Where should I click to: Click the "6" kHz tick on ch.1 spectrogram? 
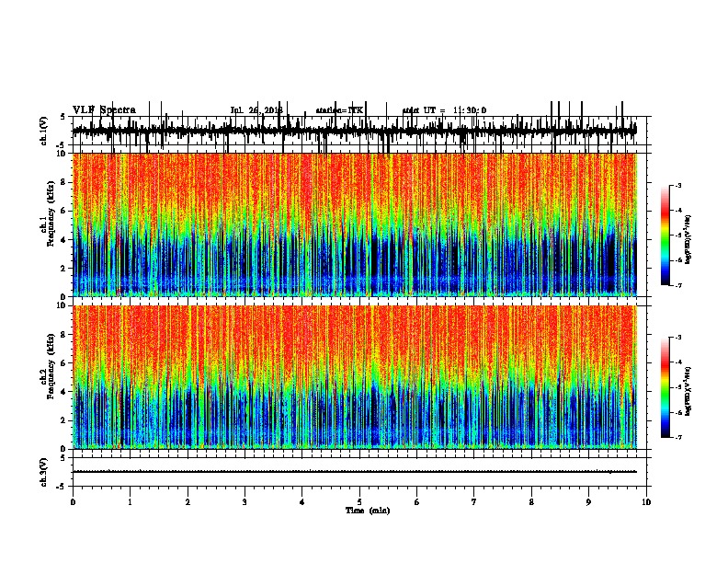pos(63,212)
